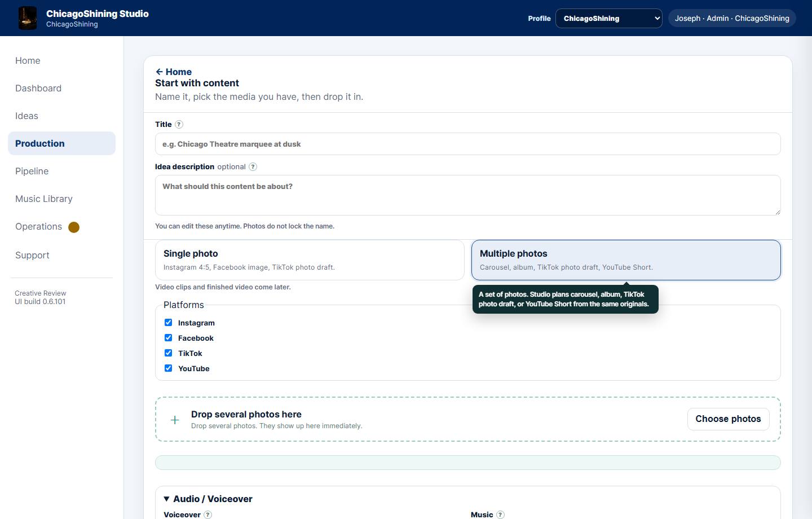Viewport: 812px width, 519px height.
Task: Uncheck the TikTok platform checkbox
Action: tap(168, 353)
